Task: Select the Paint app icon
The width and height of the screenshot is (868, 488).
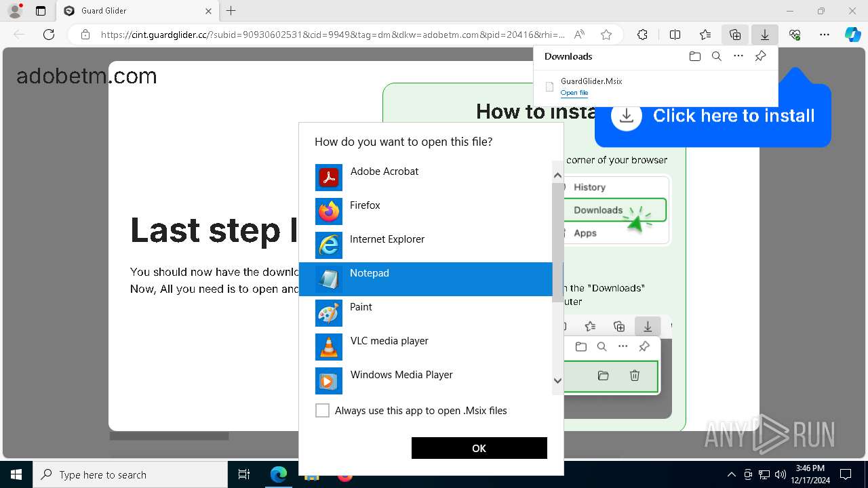Action: tap(329, 313)
